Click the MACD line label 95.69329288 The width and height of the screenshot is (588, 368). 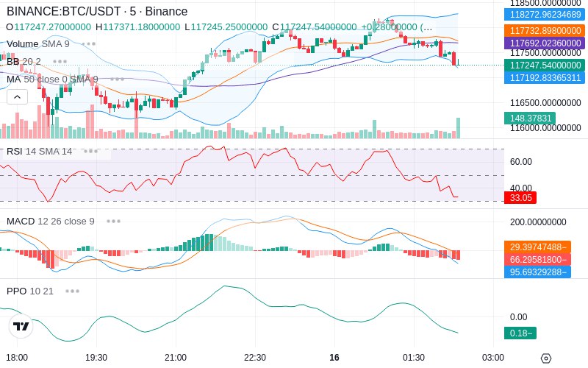point(538,272)
